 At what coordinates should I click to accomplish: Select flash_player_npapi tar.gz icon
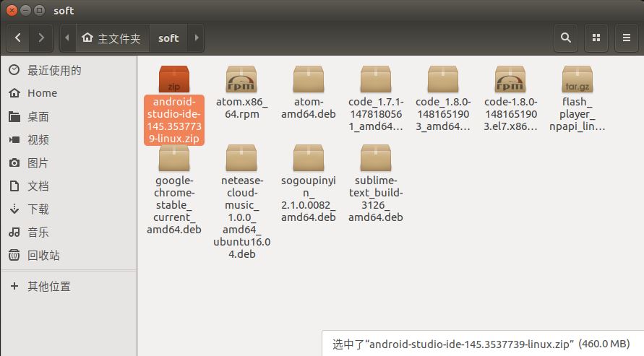click(x=578, y=79)
